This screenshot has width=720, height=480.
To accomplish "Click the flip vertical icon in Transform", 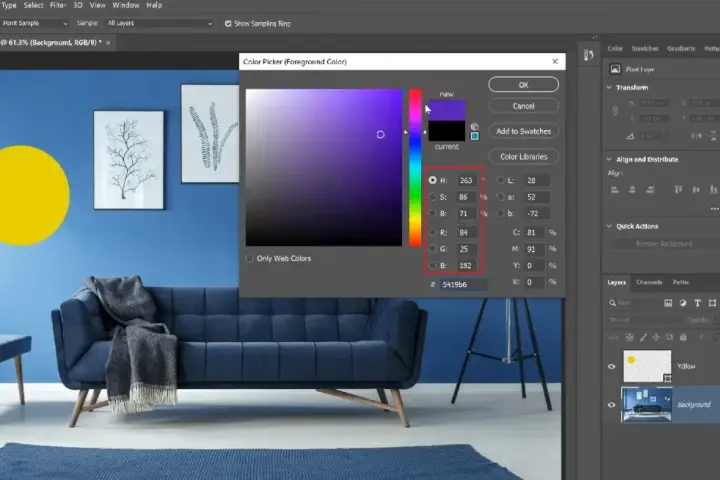I will point(713,136).
